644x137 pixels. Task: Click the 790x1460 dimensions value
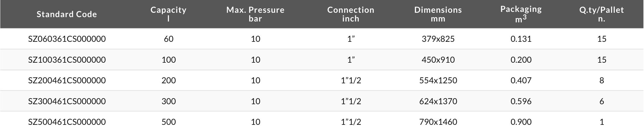[x=438, y=122]
